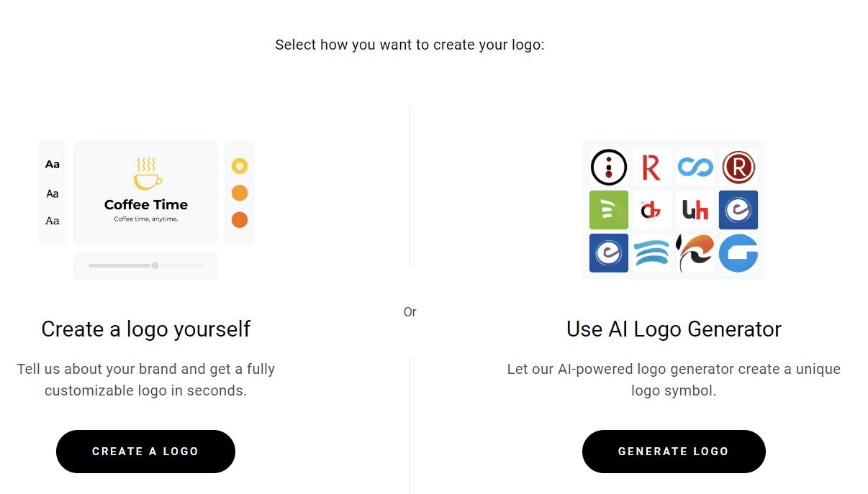Select the 'uh' letters logo sample
Image resolution: width=868 pixels, height=494 pixels.
695,209
